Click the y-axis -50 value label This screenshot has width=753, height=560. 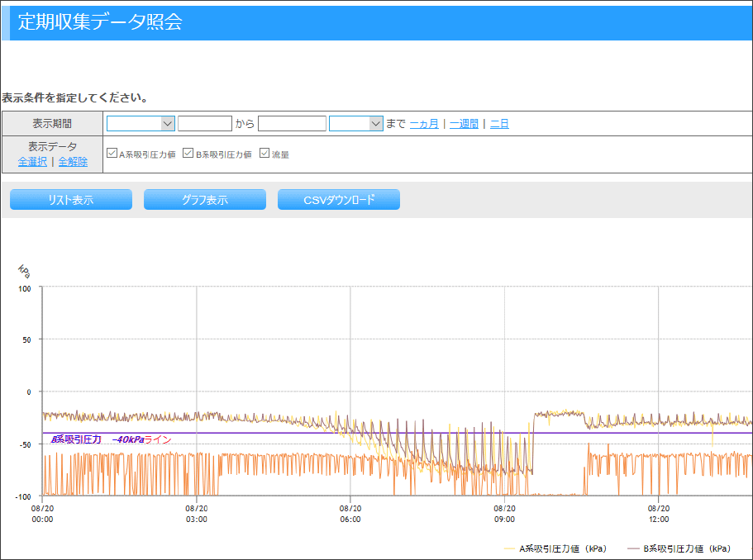[25, 445]
